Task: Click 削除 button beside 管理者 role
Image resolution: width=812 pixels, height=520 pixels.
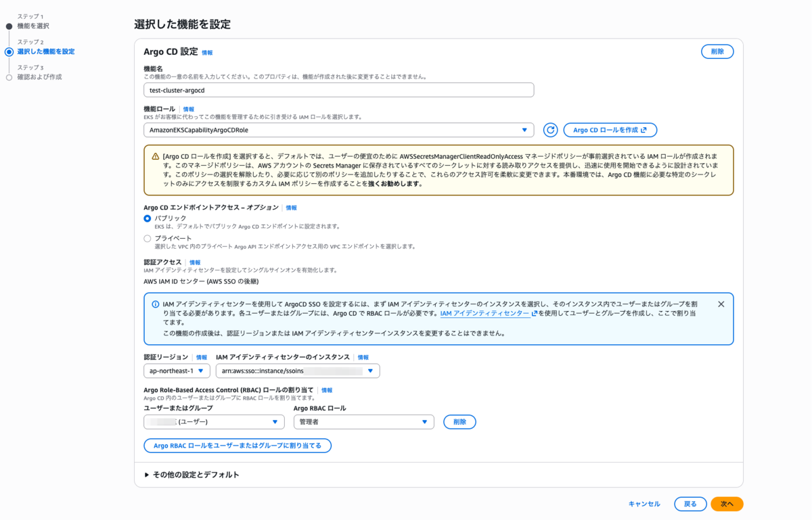Action: point(459,421)
